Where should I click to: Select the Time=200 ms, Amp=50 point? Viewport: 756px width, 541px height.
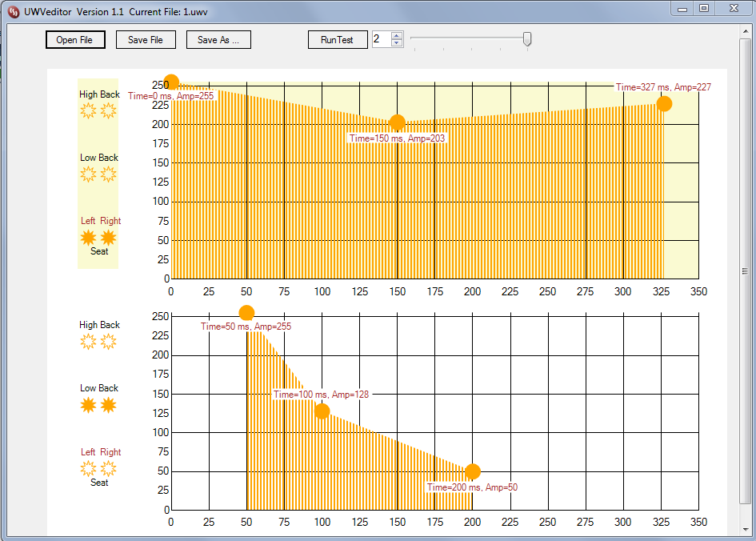(473, 471)
